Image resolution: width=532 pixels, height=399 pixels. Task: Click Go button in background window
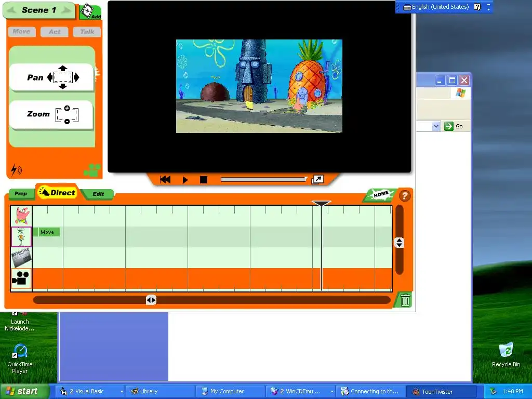(x=454, y=126)
